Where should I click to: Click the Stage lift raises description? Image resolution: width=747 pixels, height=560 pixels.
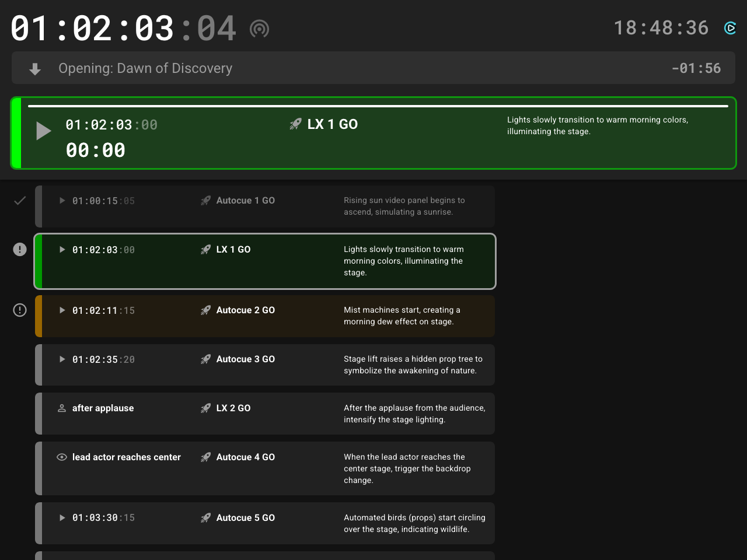(x=413, y=365)
